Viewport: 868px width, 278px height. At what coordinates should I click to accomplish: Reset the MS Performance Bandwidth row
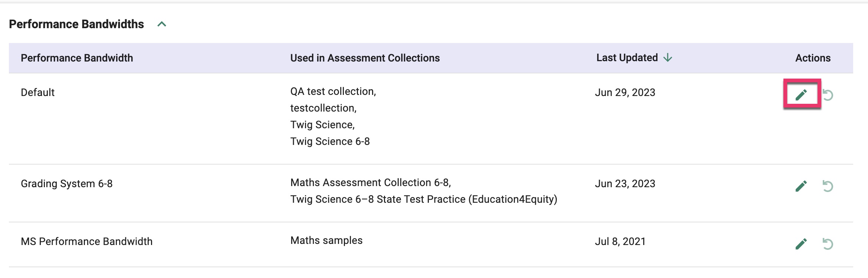click(x=828, y=244)
